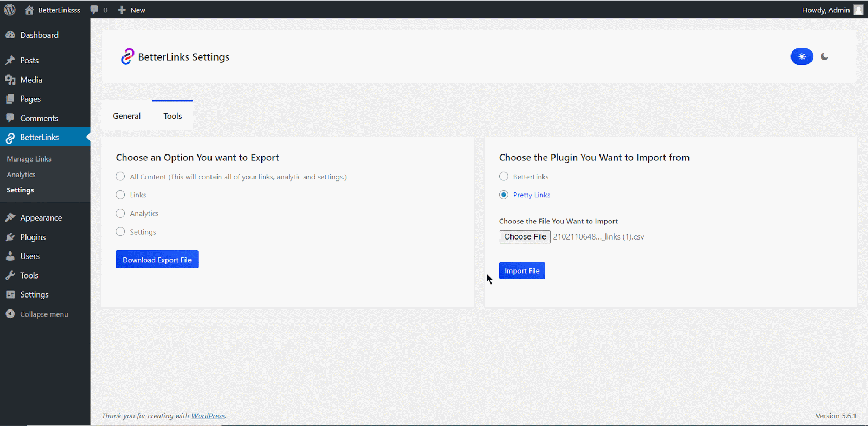Click "Choose an Option You want to Export" heading
This screenshot has width=868, height=426.
click(197, 158)
